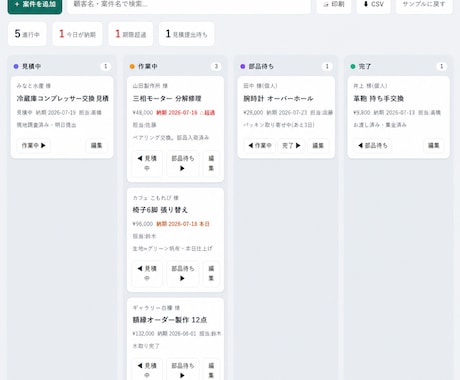The width and height of the screenshot is (460, 380).
Task: Select the 5 進行中 summary chip
Action: 27,34
